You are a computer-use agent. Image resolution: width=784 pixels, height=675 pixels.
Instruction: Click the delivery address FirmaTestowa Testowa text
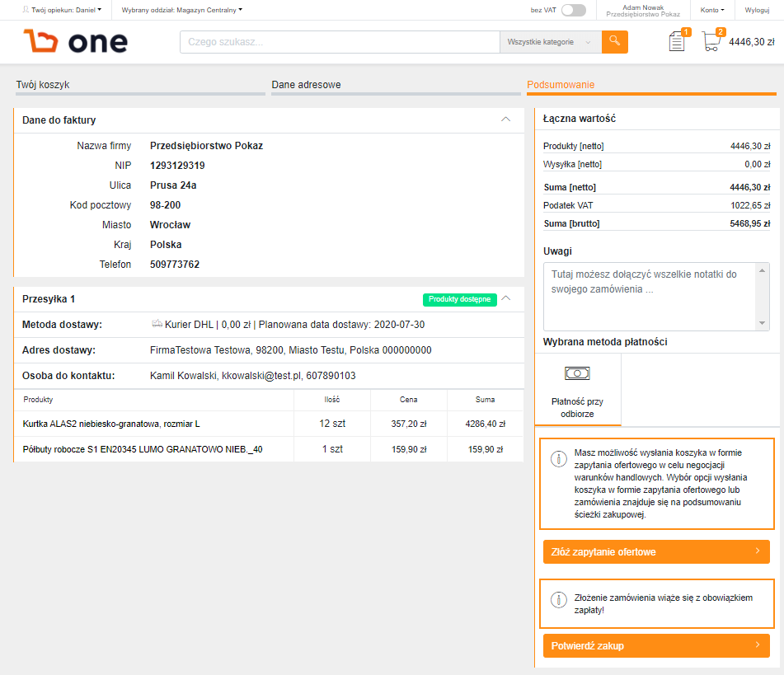tap(290, 350)
